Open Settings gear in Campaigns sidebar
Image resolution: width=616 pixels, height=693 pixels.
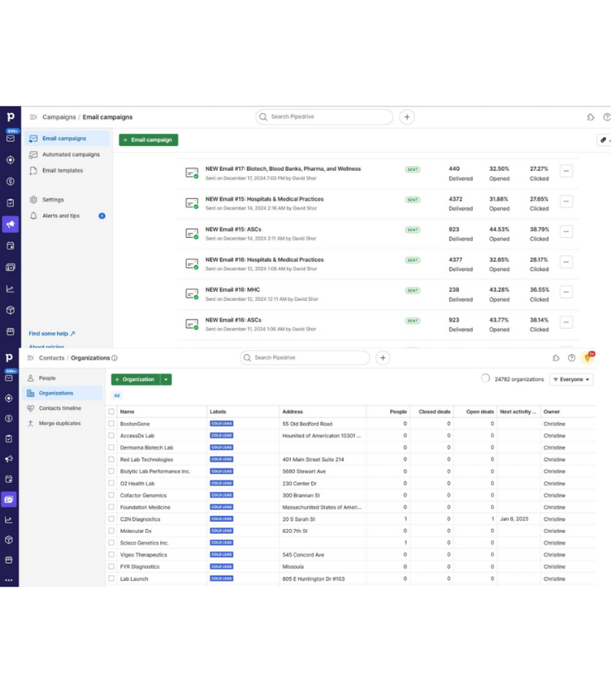(x=52, y=199)
